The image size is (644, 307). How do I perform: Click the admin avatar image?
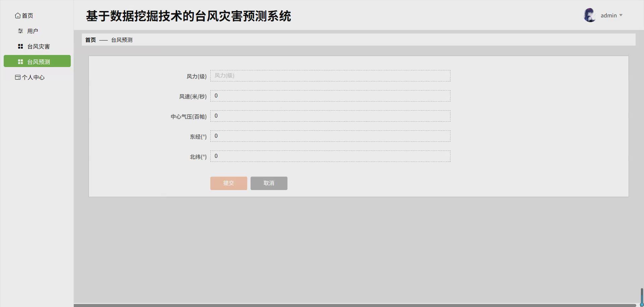pos(590,15)
